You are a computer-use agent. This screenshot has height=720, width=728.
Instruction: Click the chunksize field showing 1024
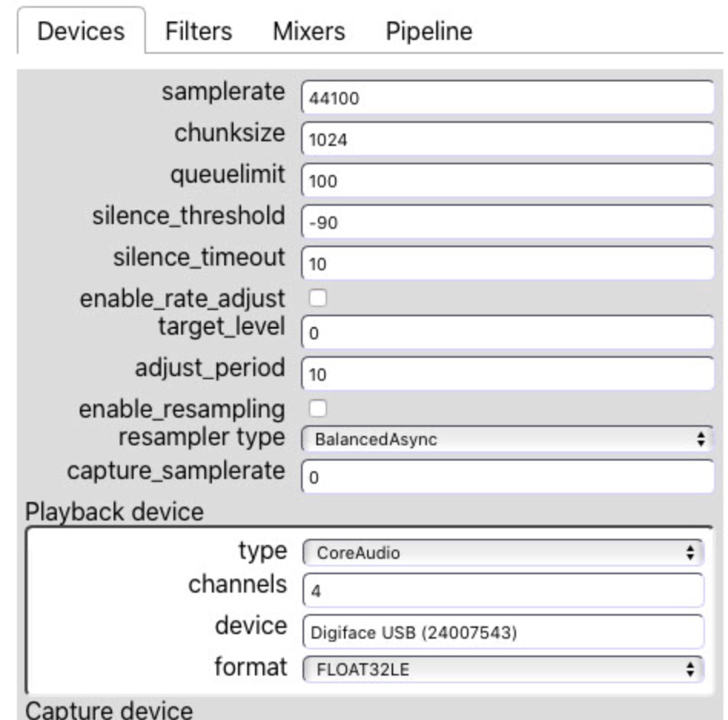(508, 139)
